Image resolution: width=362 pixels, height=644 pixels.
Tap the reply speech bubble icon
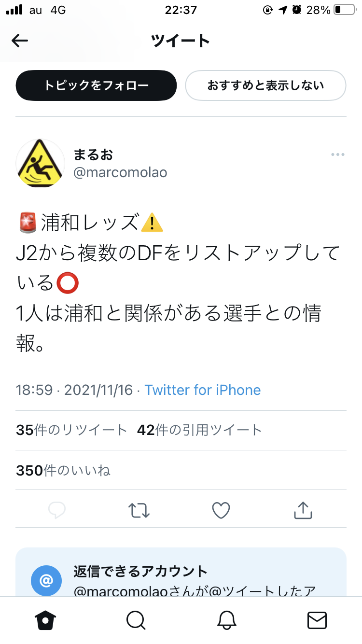click(x=57, y=510)
